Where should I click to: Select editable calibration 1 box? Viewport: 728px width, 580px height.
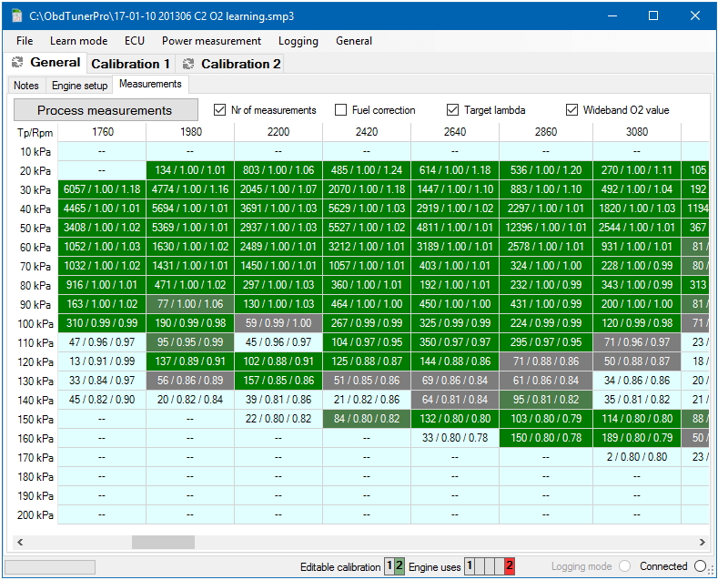point(389,566)
